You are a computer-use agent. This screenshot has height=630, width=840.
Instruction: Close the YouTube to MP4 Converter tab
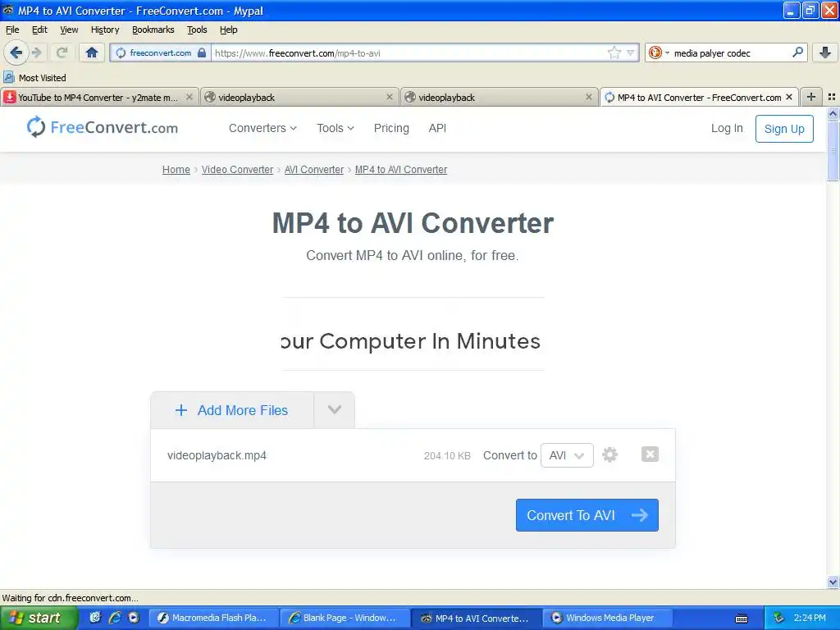(x=189, y=97)
